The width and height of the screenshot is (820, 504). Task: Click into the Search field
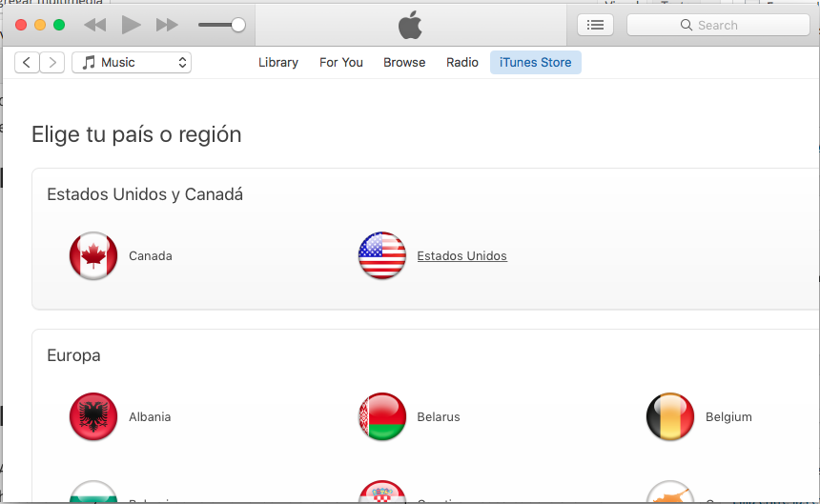click(x=718, y=25)
